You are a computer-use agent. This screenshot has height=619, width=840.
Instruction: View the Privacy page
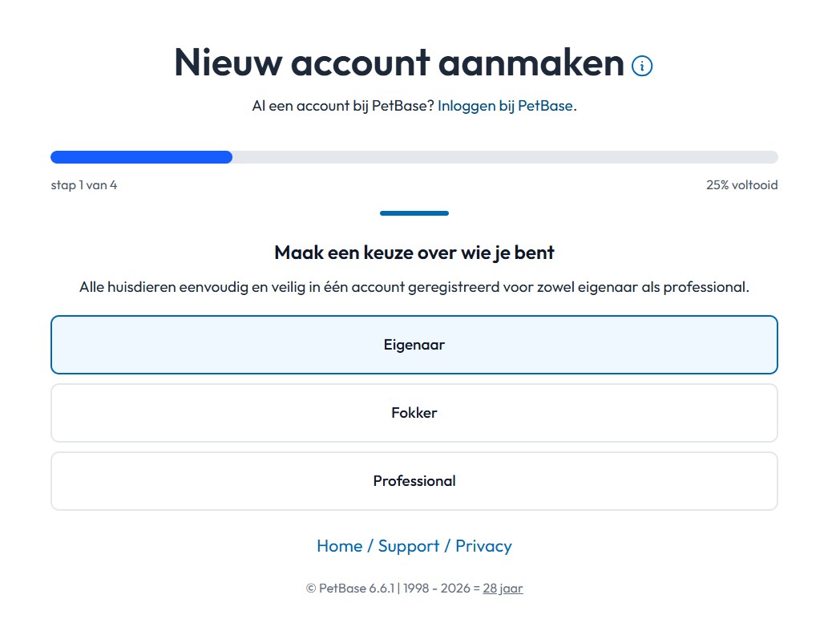click(483, 546)
